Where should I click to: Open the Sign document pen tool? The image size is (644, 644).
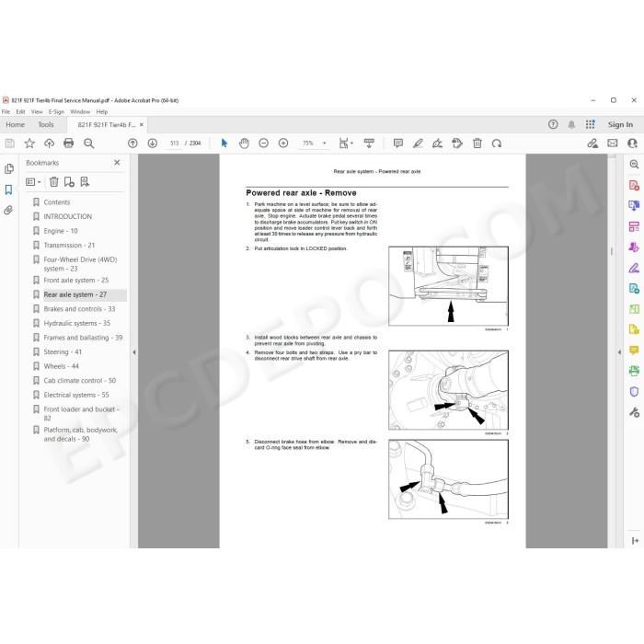point(437,144)
